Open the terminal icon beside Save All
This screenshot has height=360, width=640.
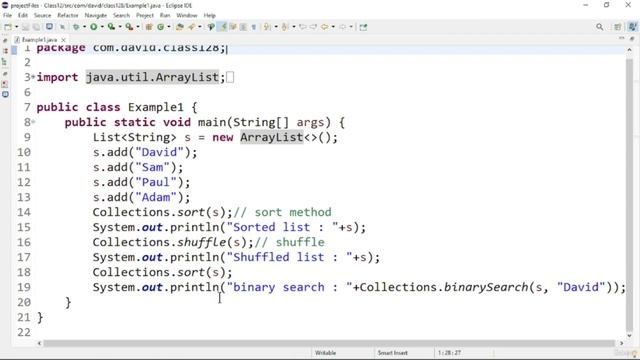[49, 27]
